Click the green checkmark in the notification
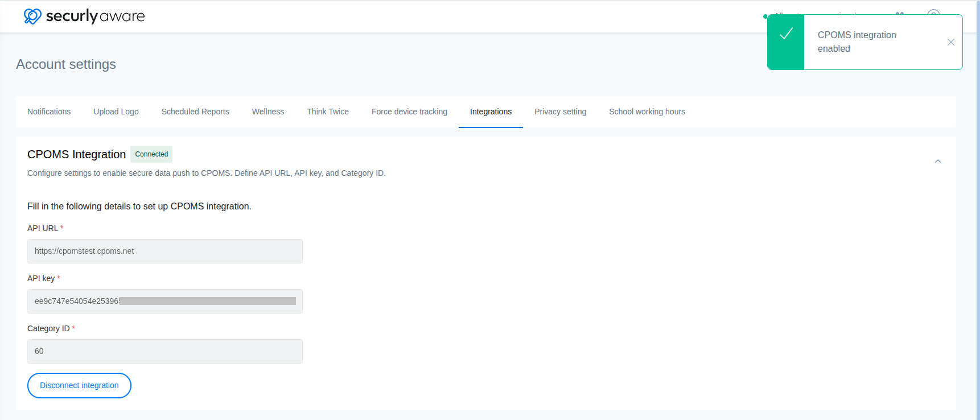The width and height of the screenshot is (980, 420). click(786, 34)
